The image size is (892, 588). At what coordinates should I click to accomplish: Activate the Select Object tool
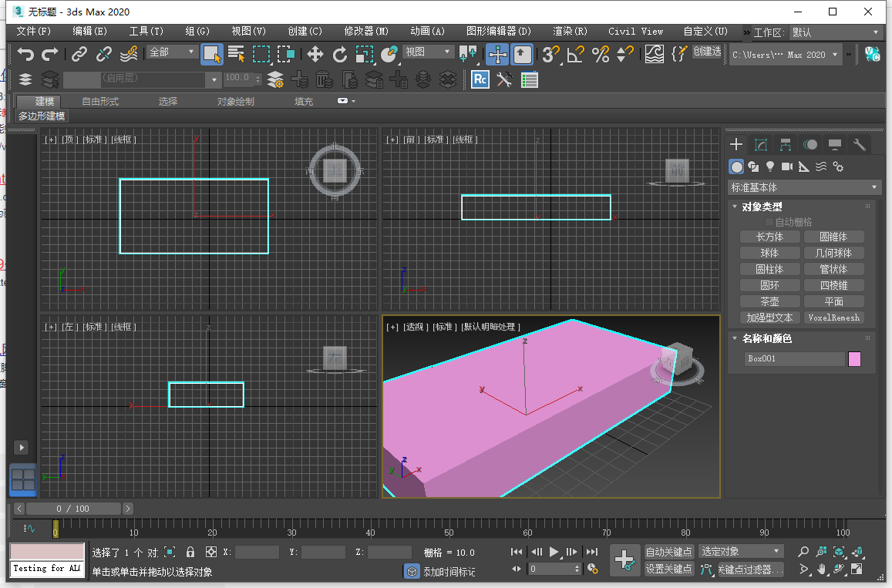[211, 55]
